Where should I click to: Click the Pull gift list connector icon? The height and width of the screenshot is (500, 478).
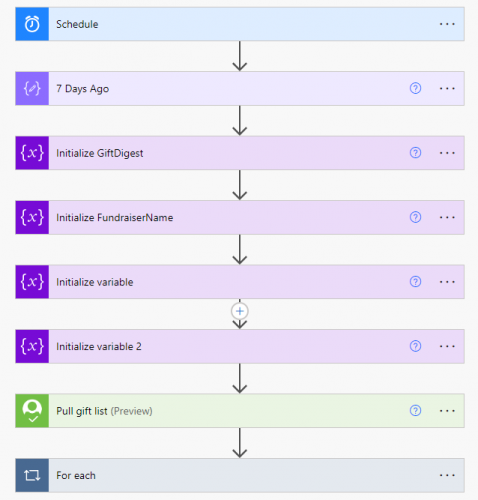point(32,411)
